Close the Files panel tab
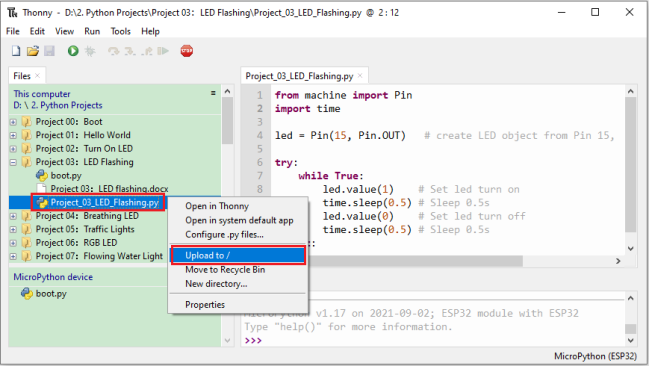 click(38, 76)
